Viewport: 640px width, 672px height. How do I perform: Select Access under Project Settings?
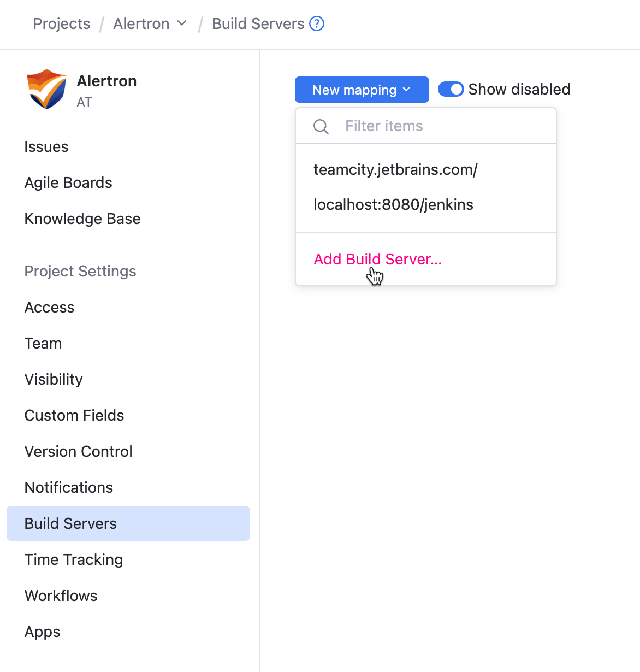pos(49,307)
